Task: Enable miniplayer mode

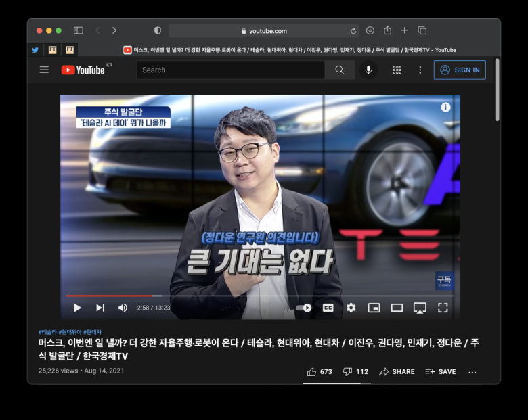Action: click(x=374, y=308)
